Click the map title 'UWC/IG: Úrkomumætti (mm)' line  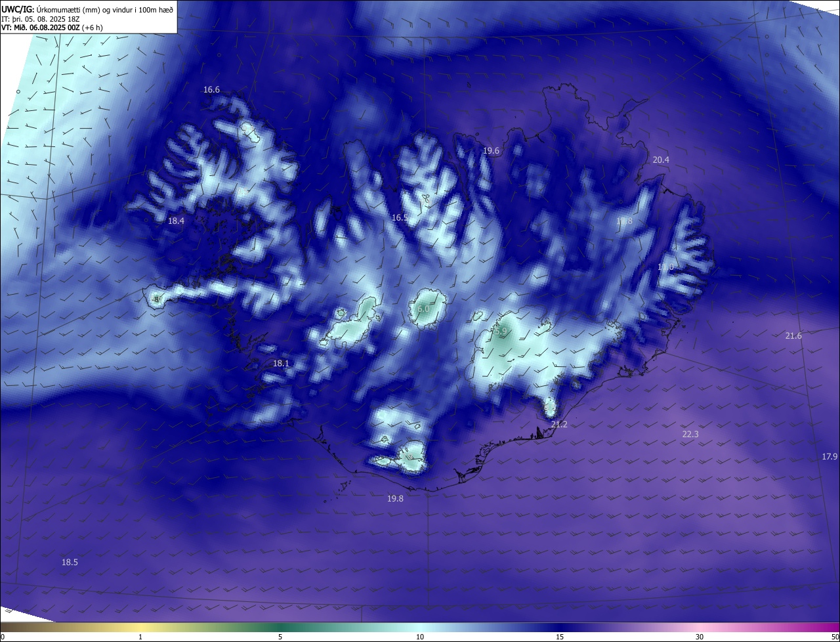point(87,9)
